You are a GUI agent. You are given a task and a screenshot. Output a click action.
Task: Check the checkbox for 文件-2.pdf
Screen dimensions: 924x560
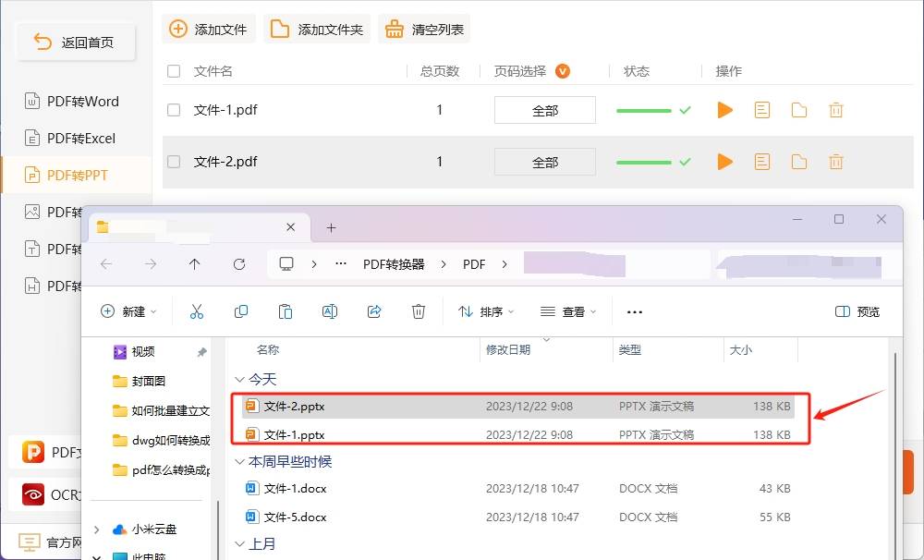click(172, 161)
